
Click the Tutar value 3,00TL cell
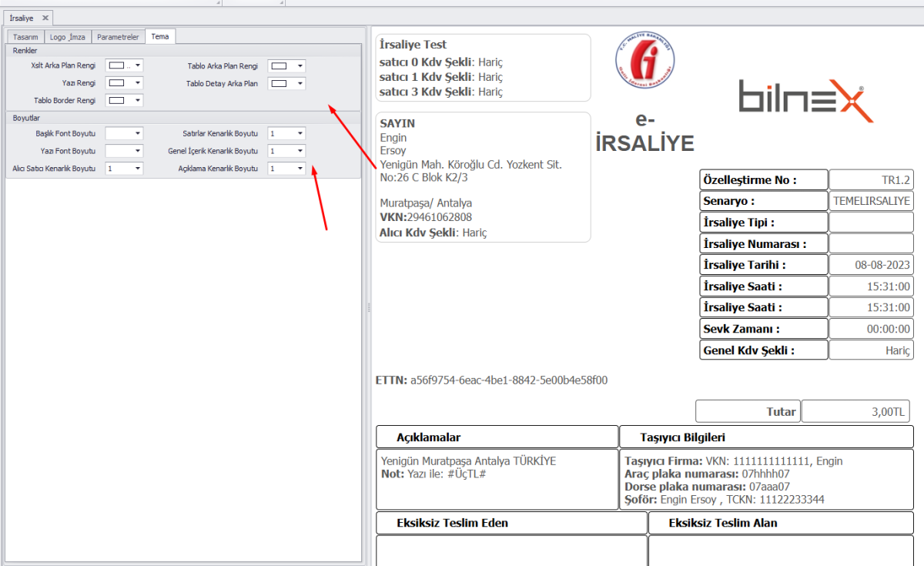pyautogui.click(x=857, y=411)
